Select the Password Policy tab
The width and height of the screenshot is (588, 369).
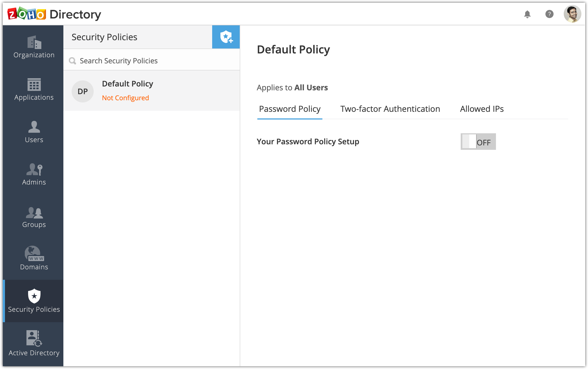[x=290, y=109]
